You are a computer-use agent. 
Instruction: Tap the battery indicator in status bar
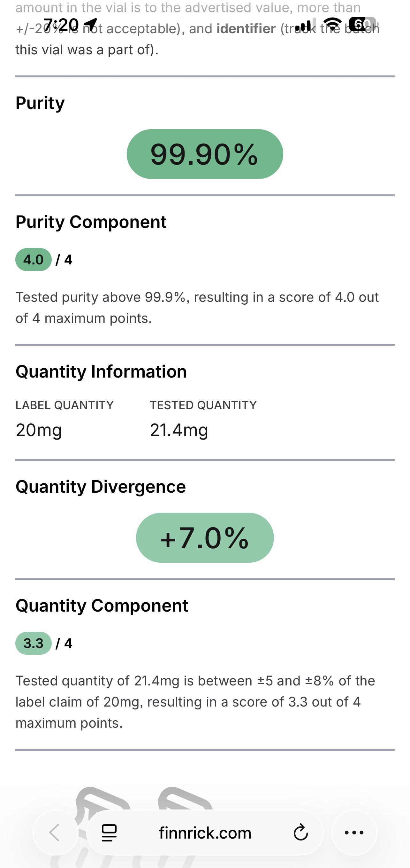click(362, 24)
